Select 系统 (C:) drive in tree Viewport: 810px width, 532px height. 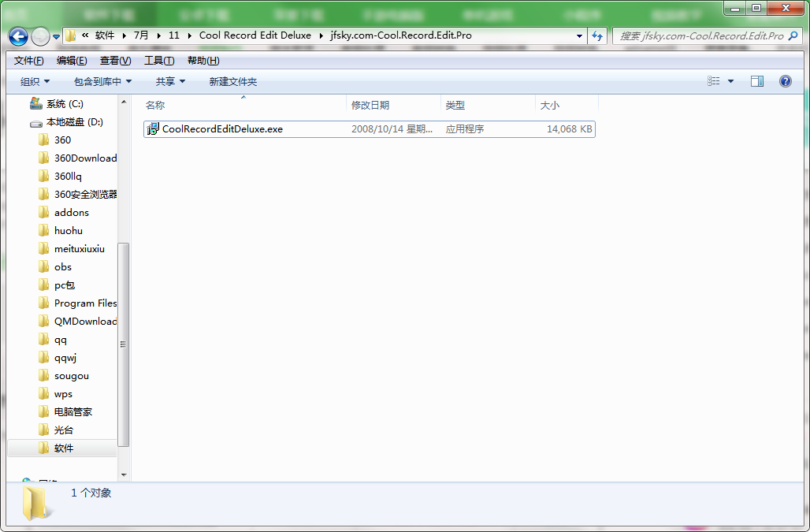click(65, 104)
